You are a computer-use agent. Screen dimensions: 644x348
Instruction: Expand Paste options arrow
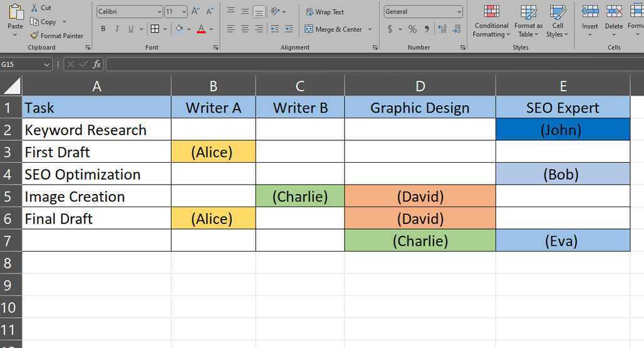(15, 35)
